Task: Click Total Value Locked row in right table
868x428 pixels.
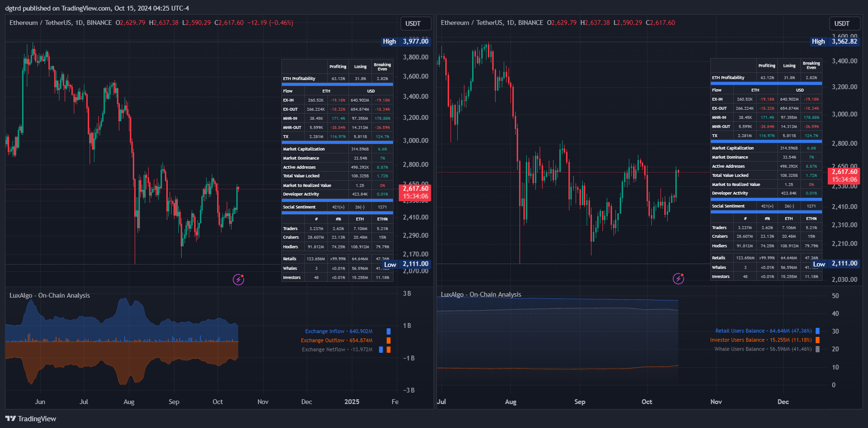Action: pyautogui.click(x=766, y=175)
